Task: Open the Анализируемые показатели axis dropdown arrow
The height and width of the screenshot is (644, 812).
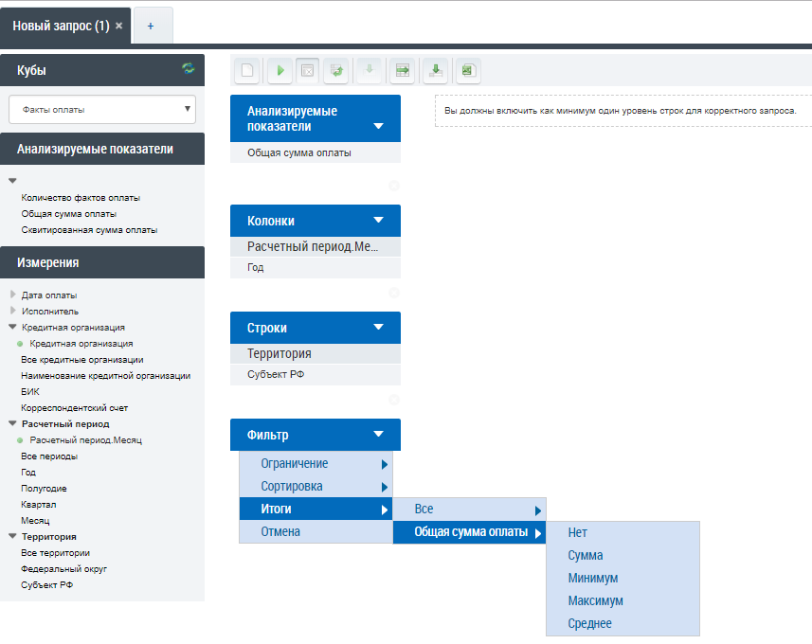Action: coord(379,126)
